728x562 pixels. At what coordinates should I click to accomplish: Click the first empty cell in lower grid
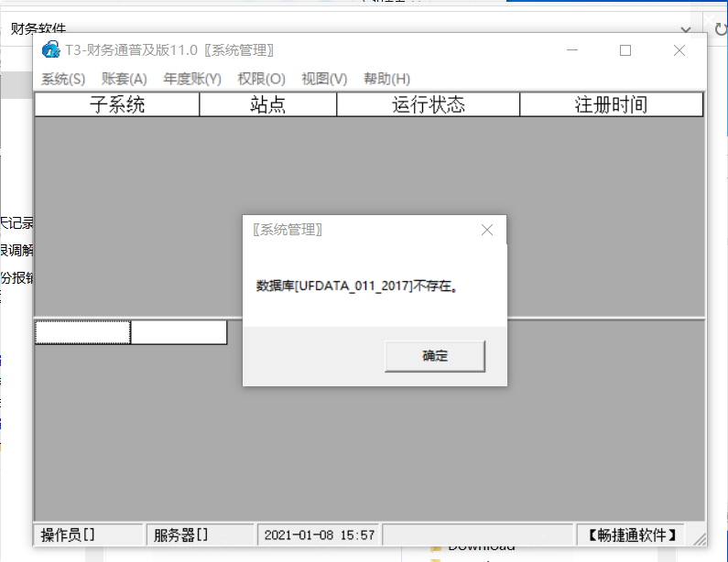click(x=82, y=332)
